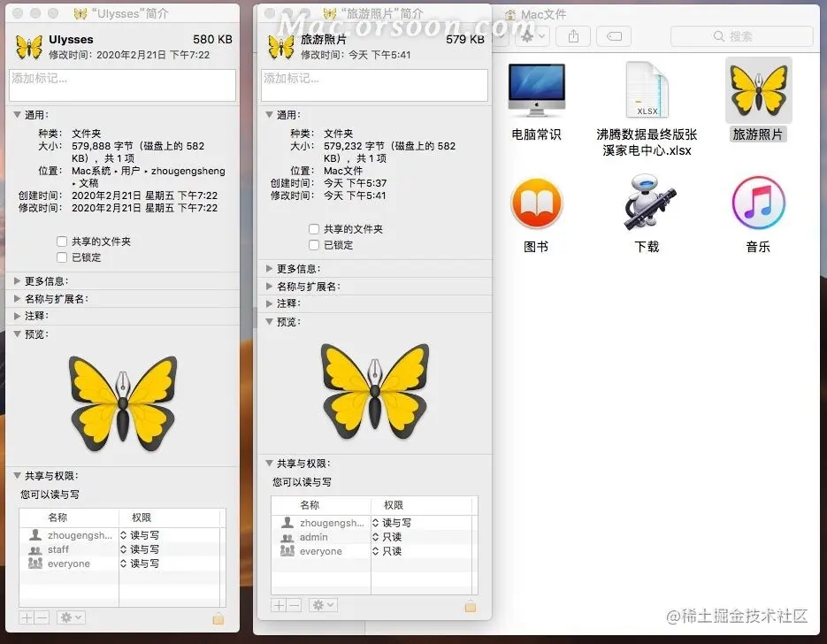Image resolution: width=827 pixels, height=644 pixels.
Task: Change everyone 只读 privilege in the 旅游照片 info
Action: pos(387,551)
